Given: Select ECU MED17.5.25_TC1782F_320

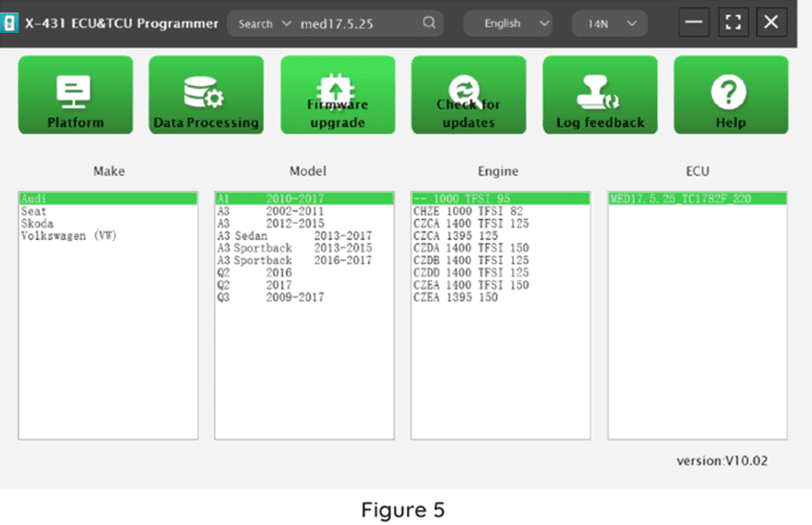Looking at the screenshot, I should [x=697, y=199].
